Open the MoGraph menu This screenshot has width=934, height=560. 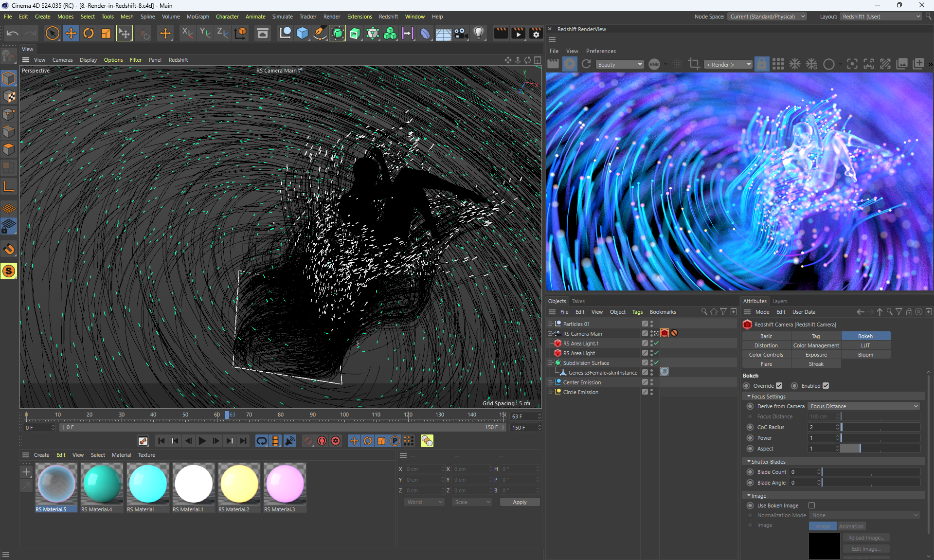pyautogui.click(x=198, y=17)
